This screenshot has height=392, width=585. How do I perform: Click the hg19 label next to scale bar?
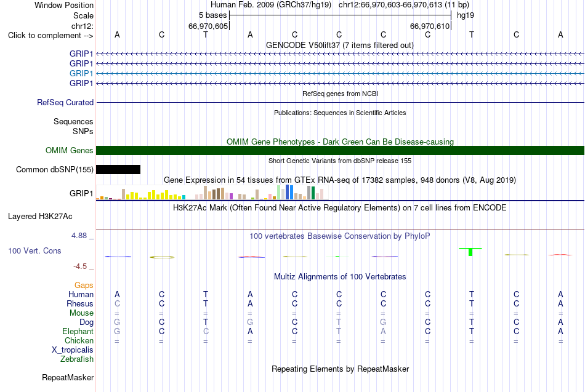[466, 15]
